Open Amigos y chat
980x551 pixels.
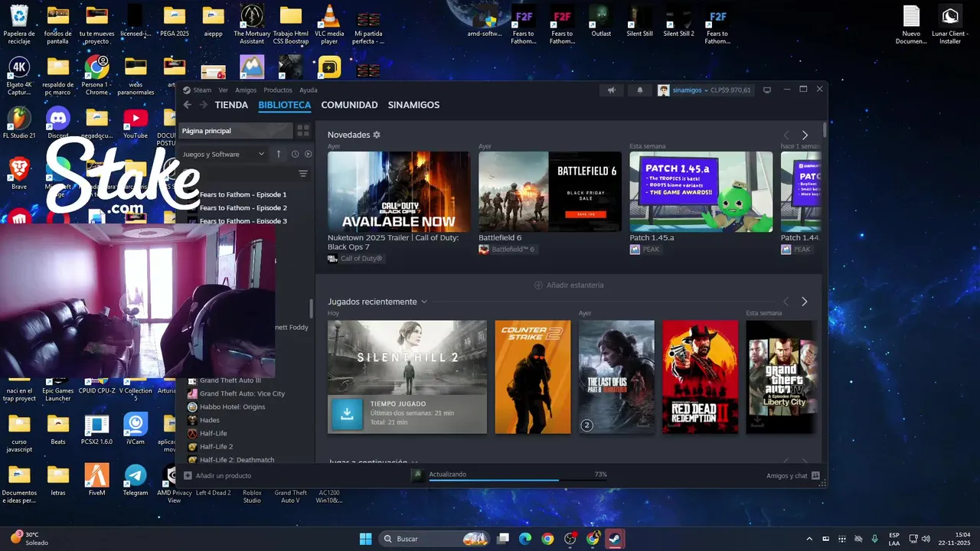tap(793, 475)
